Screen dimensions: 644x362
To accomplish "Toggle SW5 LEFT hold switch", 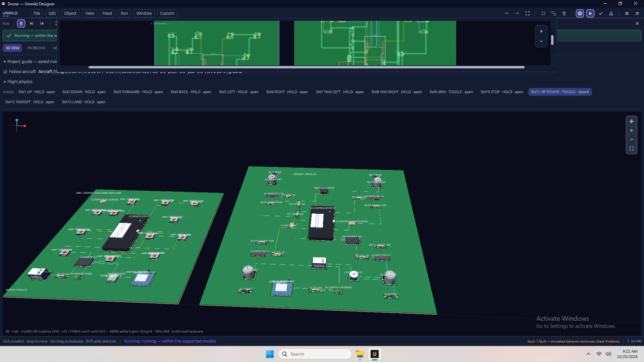I will (239, 92).
